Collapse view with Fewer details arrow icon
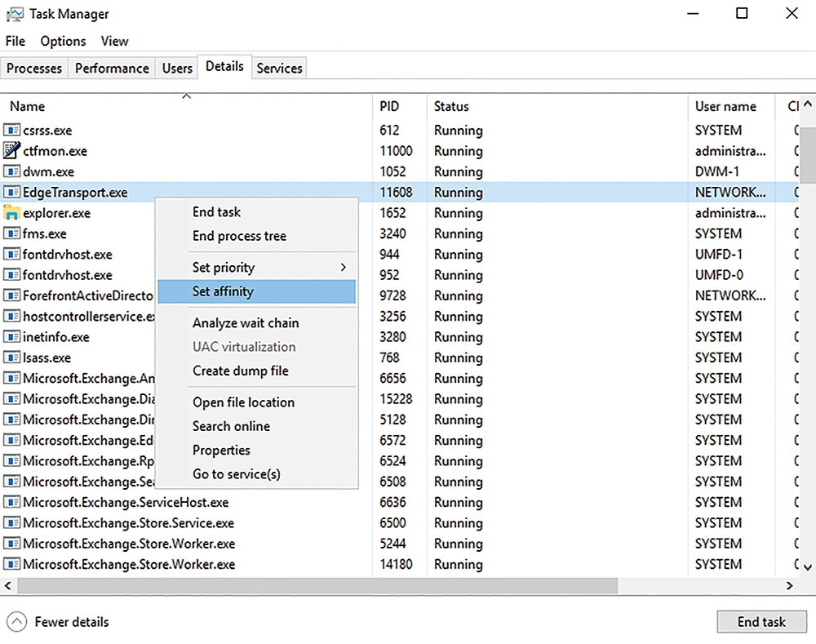The image size is (816, 644). [x=16, y=622]
